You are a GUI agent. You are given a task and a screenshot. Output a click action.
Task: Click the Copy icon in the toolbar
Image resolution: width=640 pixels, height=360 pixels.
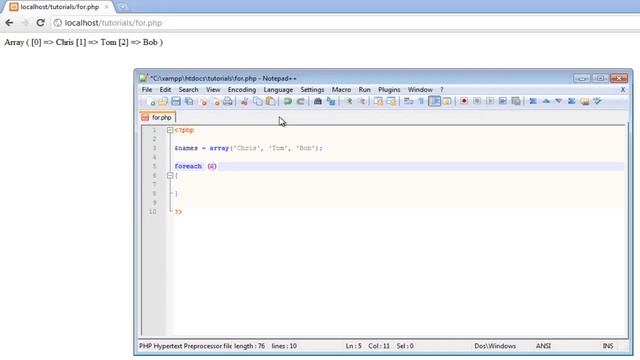258,101
